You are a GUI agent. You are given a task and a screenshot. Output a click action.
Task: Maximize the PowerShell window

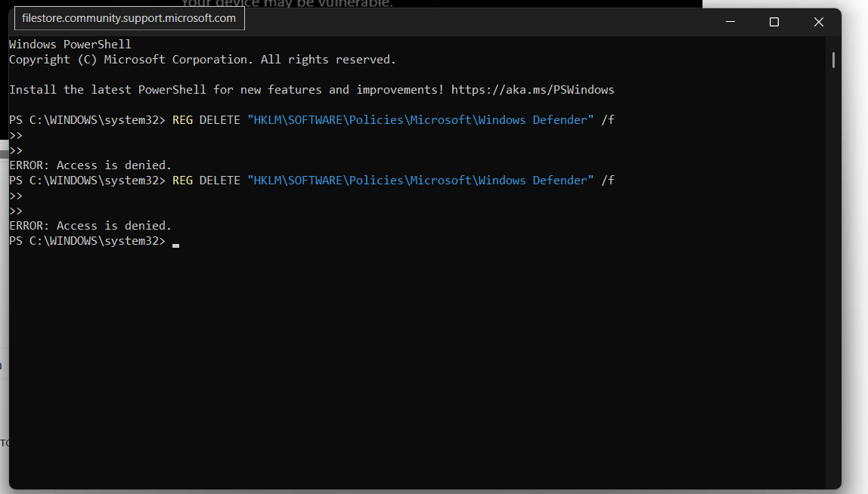(774, 22)
